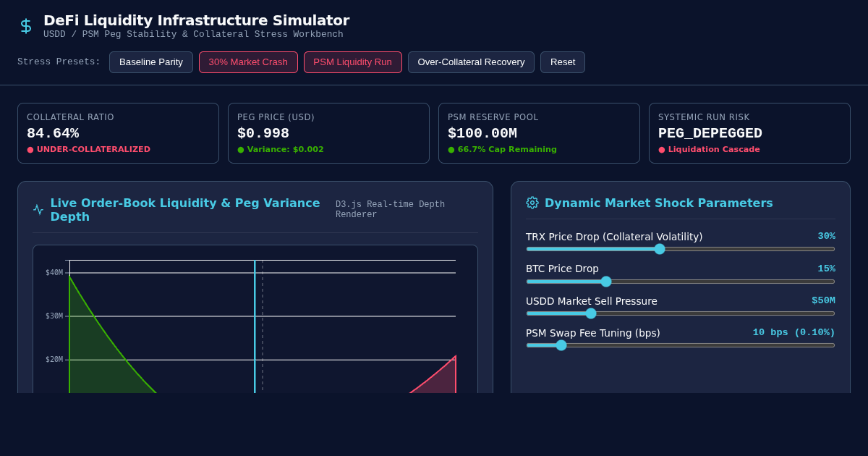Click the $0.998 peg price value
The width and height of the screenshot is (868, 456).
pos(263,133)
